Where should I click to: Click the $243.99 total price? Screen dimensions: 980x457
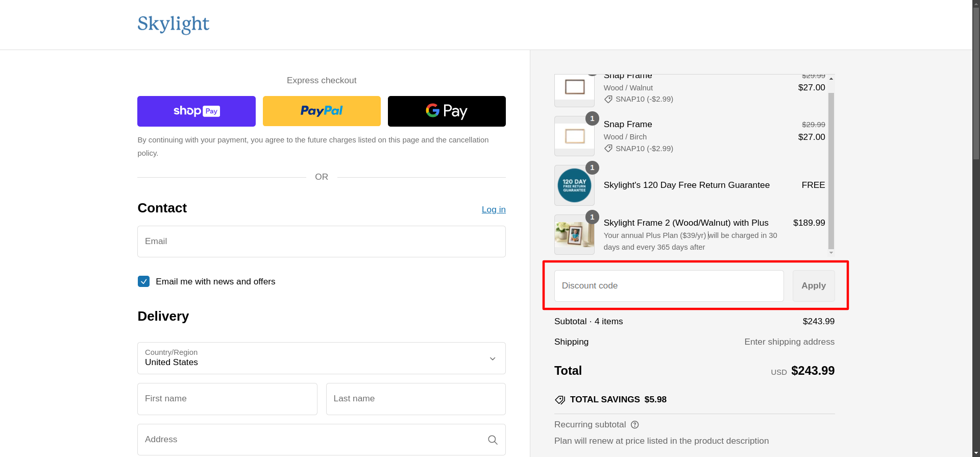click(x=813, y=371)
